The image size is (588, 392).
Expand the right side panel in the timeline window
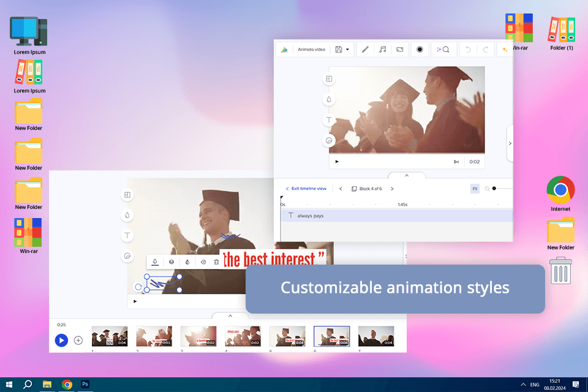pyautogui.click(x=510, y=143)
